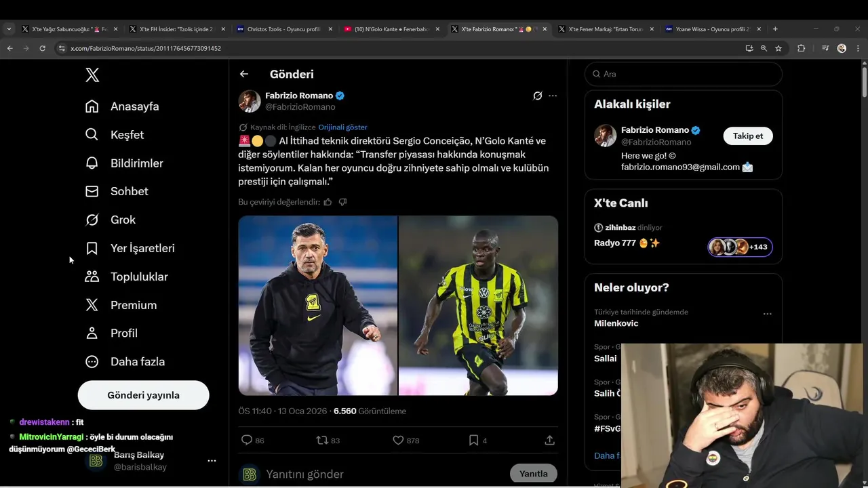The height and width of the screenshot is (488, 868).
Task: Open Sohbet messages
Action: click(117, 191)
